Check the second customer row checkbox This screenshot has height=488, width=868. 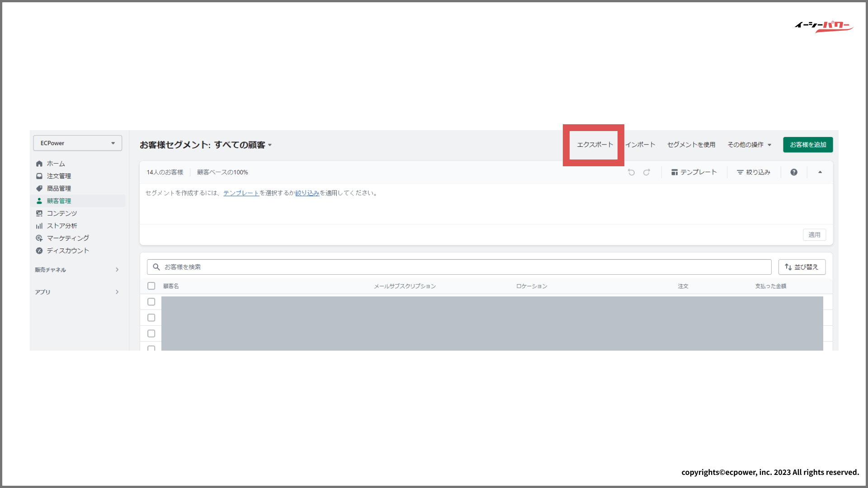[x=151, y=318]
